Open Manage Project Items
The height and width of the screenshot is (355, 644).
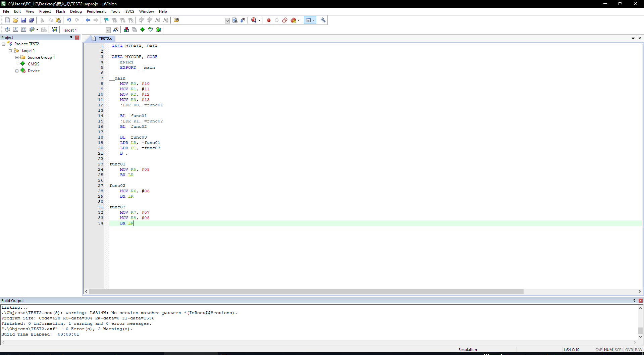[126, 30]
